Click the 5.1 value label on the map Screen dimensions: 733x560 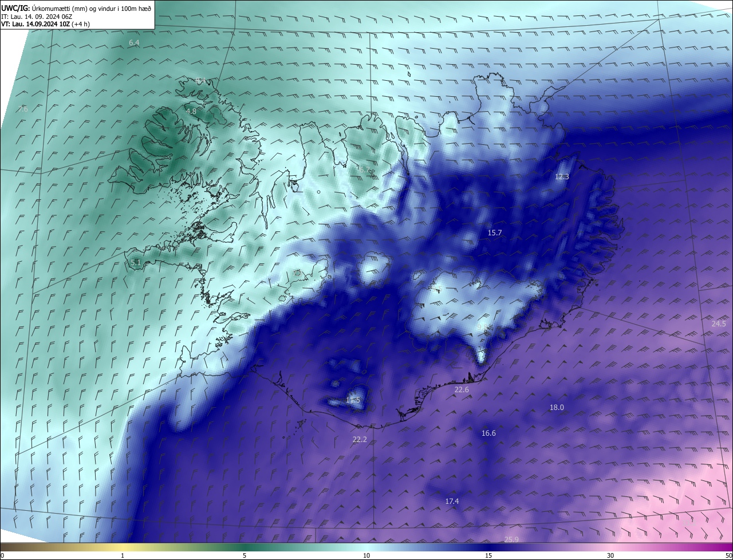[136, 262]
